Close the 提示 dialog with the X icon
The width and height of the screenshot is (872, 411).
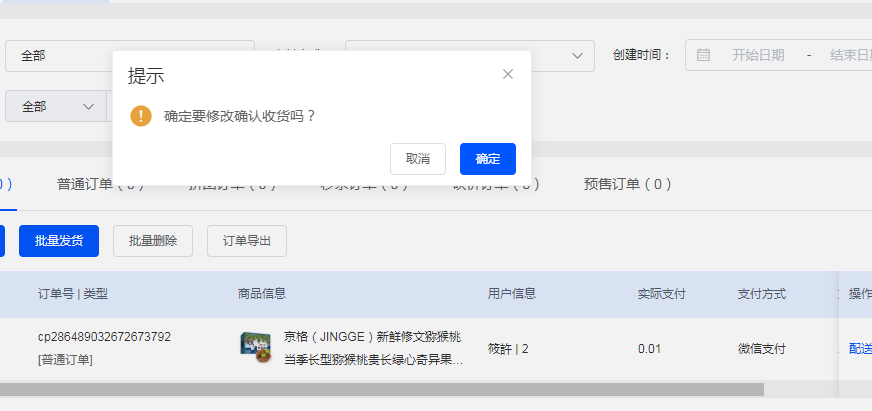coord(507,75)
